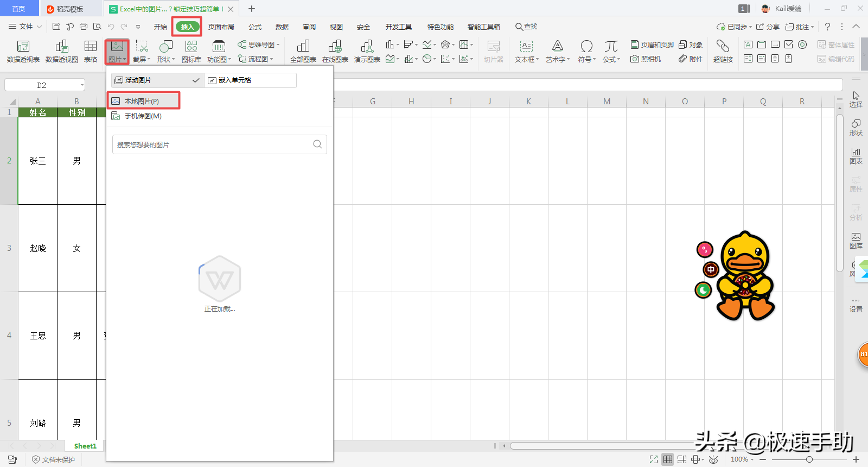Open the 首页 home tab

[x=18, y=9]
